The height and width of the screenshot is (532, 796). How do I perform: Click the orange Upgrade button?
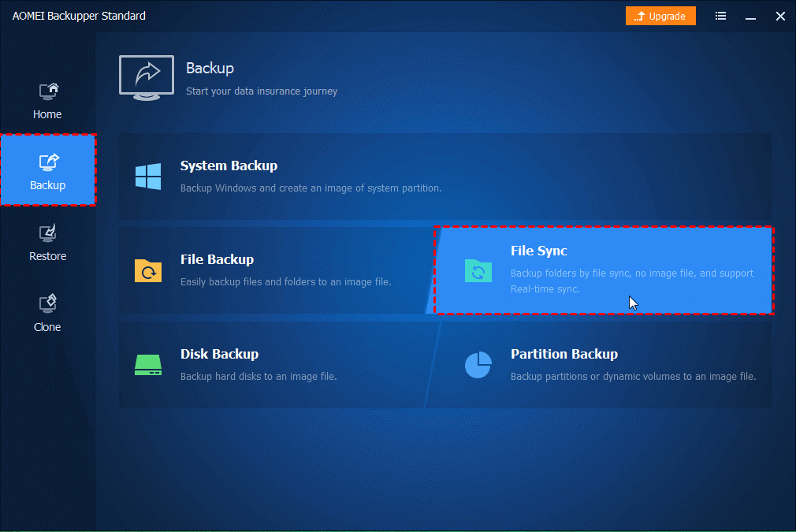[660, 16]
